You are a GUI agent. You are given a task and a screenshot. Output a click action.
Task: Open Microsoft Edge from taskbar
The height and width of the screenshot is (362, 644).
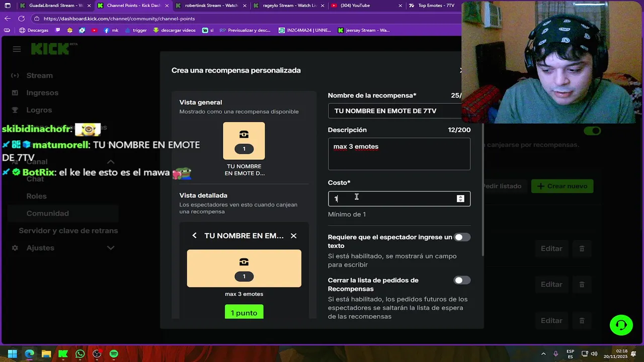tap(29, 354)
